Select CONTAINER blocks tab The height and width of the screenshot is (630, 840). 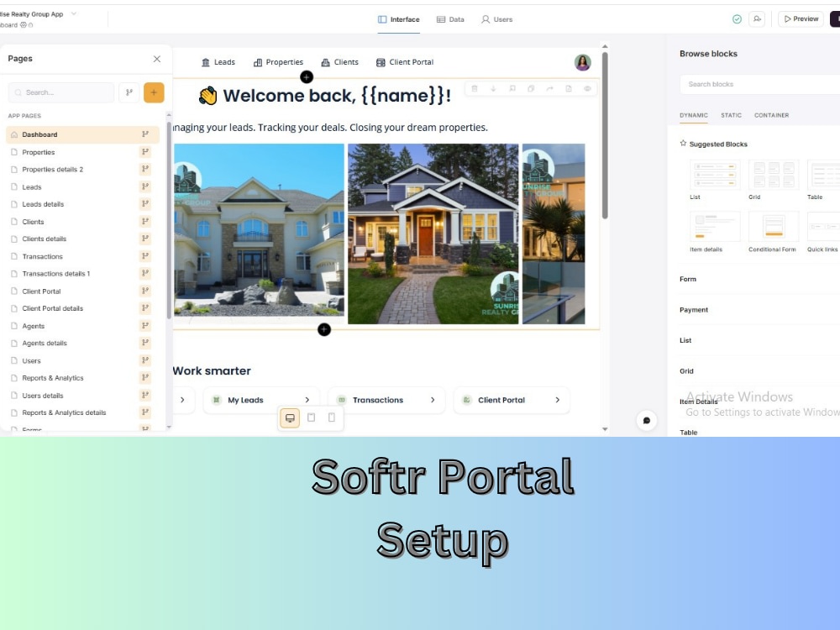tap(771, 115)
